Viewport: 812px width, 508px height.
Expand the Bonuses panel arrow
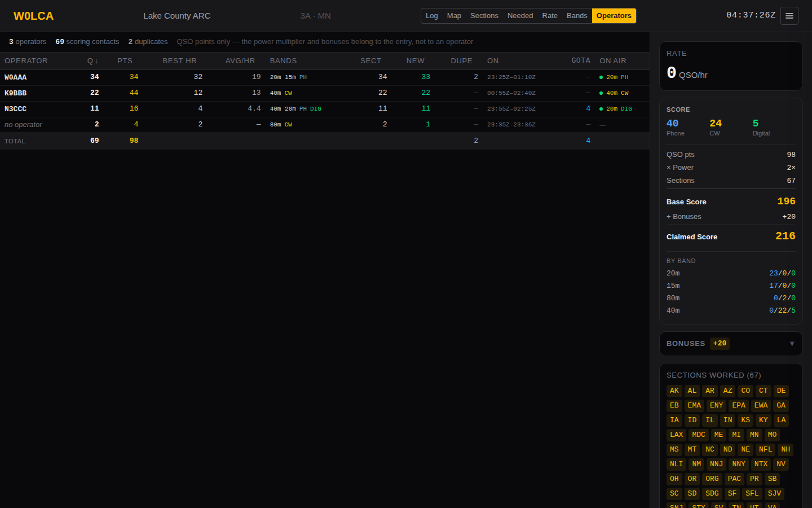[x=792, y=344]
